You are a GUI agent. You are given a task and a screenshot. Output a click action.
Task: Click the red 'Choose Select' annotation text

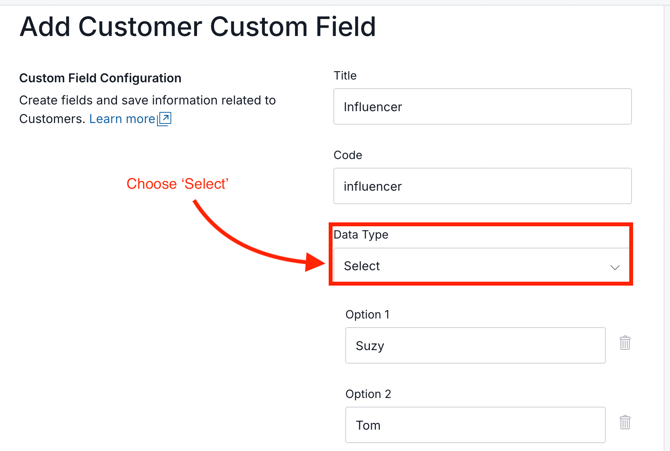click(177, 184)
